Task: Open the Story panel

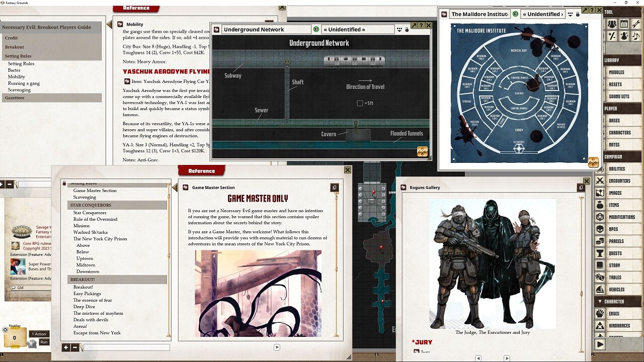Action: (x=618, y=265)
